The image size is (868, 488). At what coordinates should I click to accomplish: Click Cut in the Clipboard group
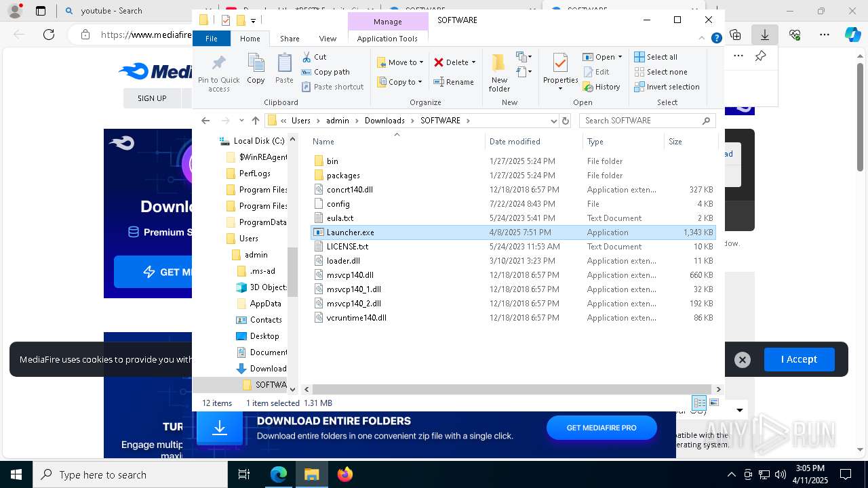[314, 57]
